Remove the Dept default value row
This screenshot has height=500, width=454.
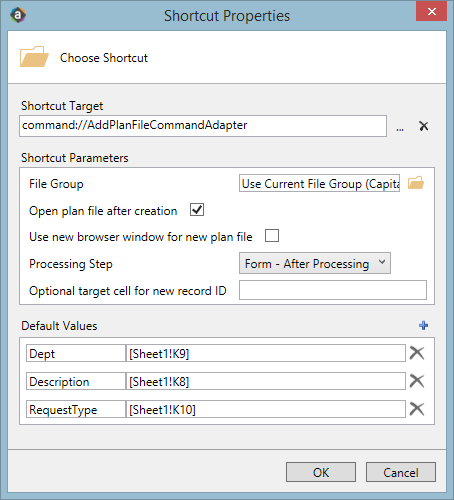(417, 353)
